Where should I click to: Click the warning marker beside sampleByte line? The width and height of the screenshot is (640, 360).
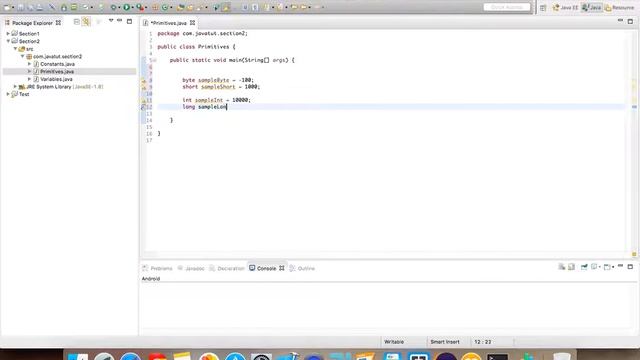point(144,80)
